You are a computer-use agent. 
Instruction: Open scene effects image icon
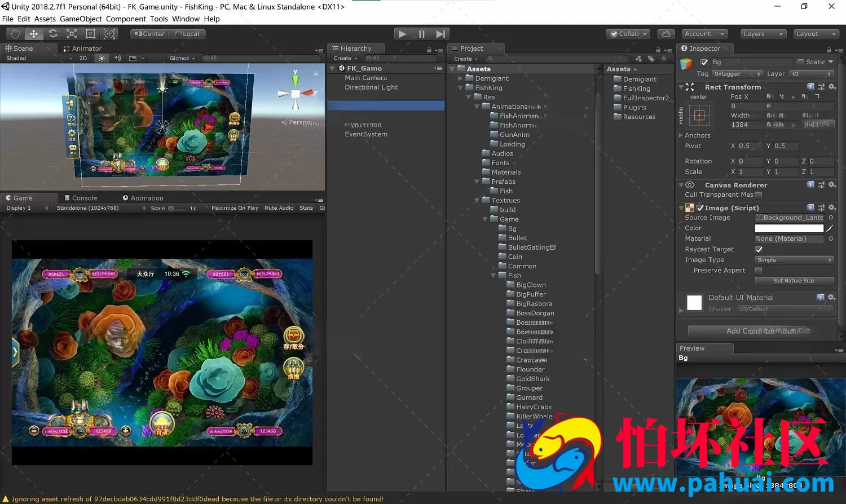[x=133, y=58]
